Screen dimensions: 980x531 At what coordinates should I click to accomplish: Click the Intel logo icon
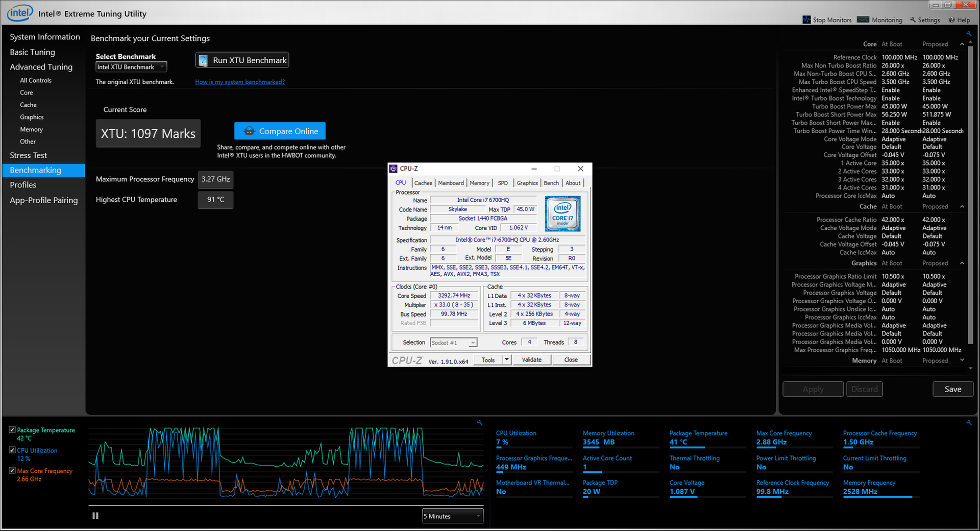20,13
